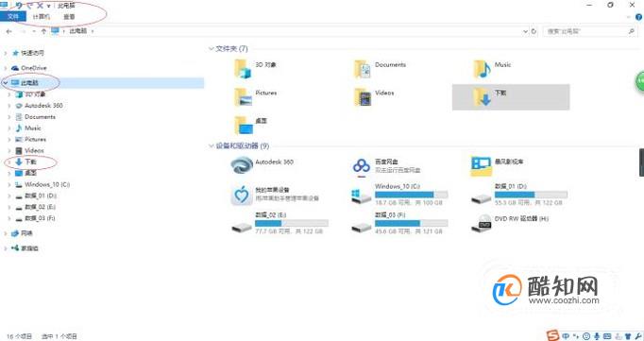Click the magnifier icon in the search box
Viewport: 644px width, 341px height.
click(x=632, y=31)
